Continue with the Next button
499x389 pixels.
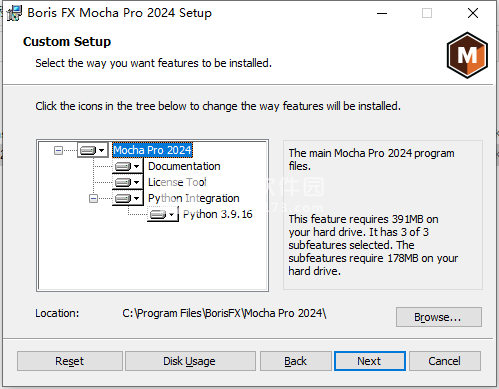pyautogui.click(x=370, y=361)
